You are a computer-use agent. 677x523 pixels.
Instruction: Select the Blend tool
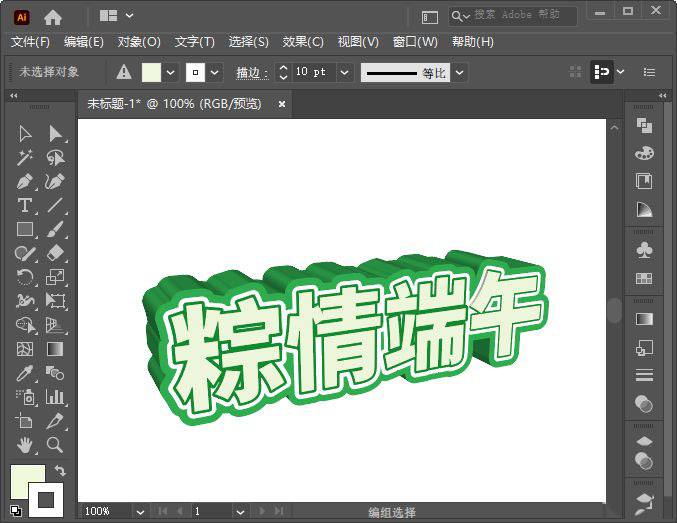(55, 373)
